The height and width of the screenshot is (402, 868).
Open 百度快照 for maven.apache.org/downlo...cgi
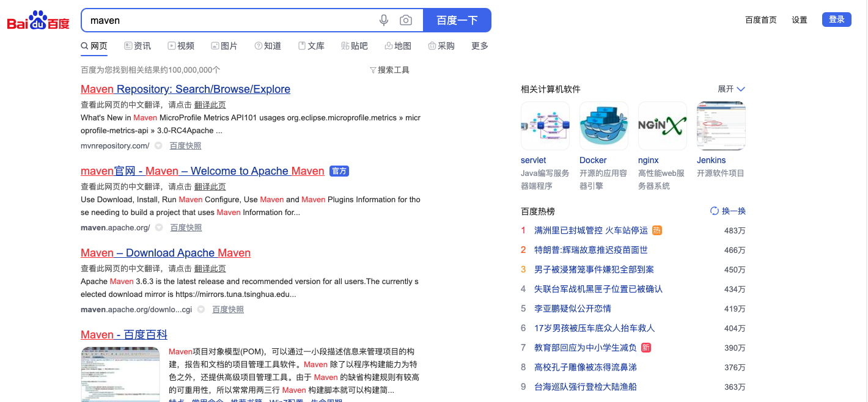[x=228, y=310]
